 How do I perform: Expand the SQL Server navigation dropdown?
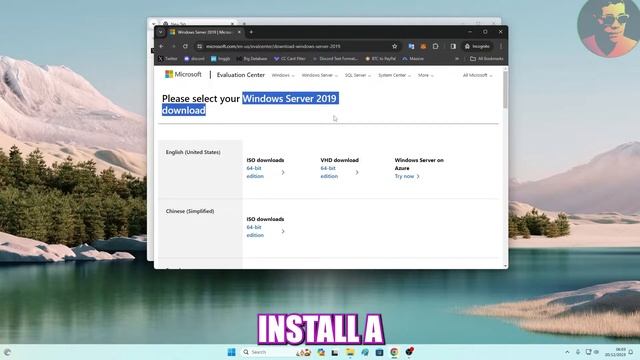358,76
